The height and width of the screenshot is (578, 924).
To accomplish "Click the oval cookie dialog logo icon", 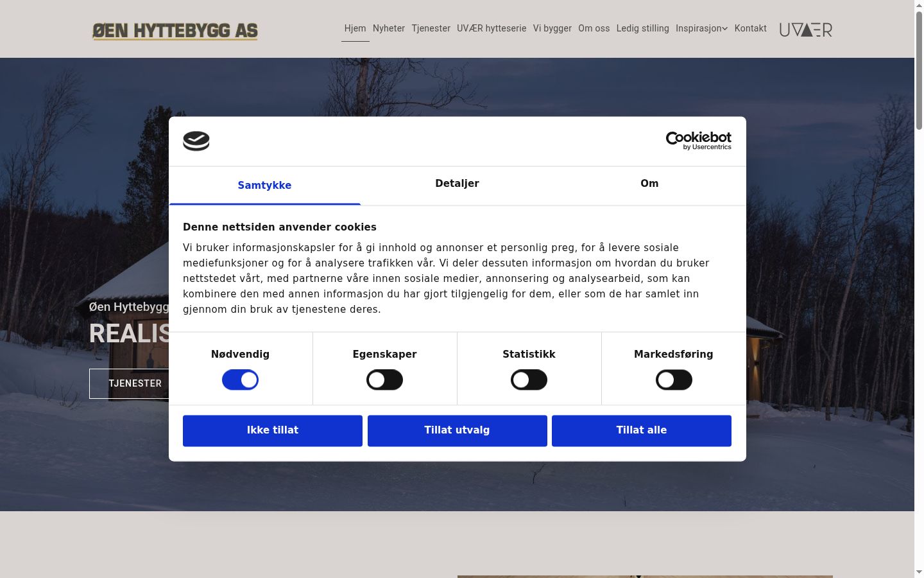I will click(x=196, y=141).
